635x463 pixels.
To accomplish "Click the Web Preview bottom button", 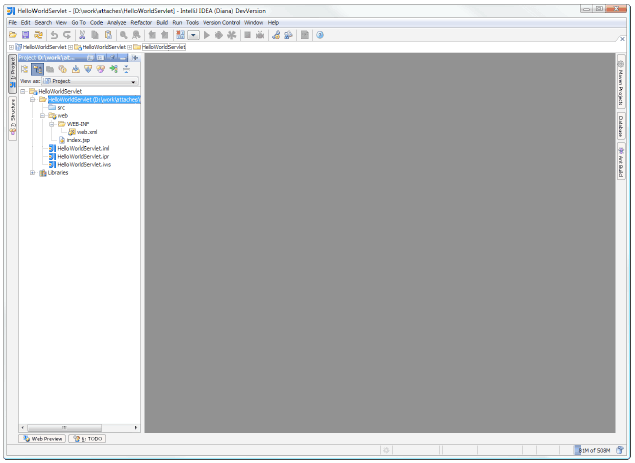I will [x=42, y=439].
